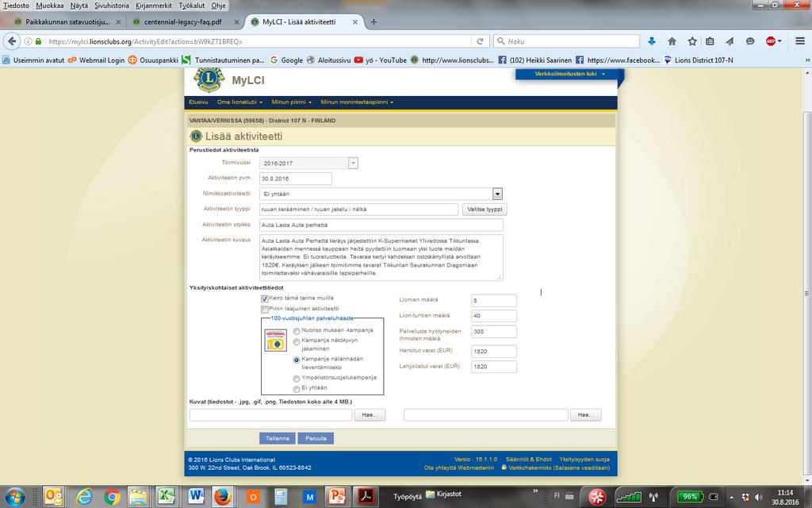The height and width of the screenshot is (508, 812).
Task: Click the Haku search box
Action: (567, 41)
